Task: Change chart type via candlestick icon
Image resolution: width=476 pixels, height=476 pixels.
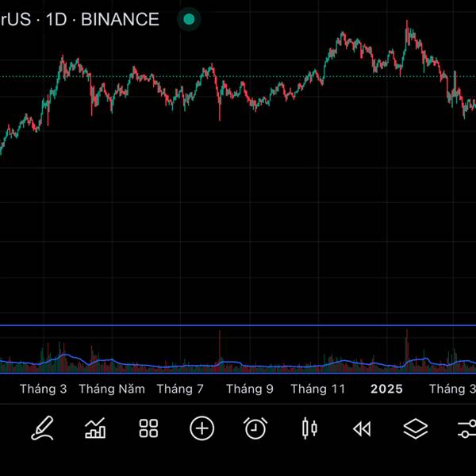Action: tap(309, 428)
